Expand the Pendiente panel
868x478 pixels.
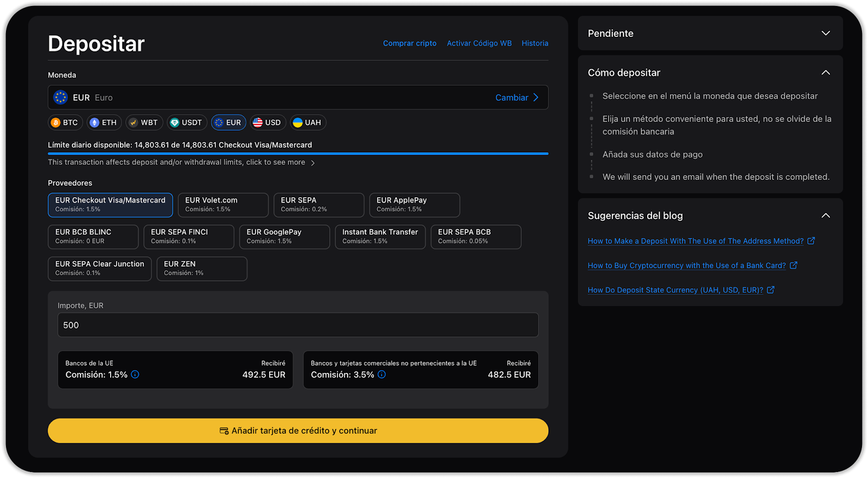[825, 34]
